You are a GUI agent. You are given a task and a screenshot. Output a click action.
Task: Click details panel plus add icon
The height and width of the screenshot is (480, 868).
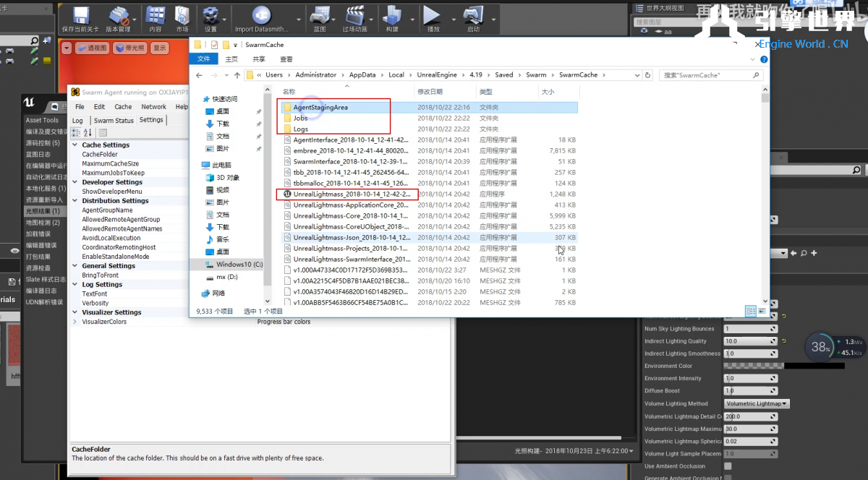(x=814, y=253)
